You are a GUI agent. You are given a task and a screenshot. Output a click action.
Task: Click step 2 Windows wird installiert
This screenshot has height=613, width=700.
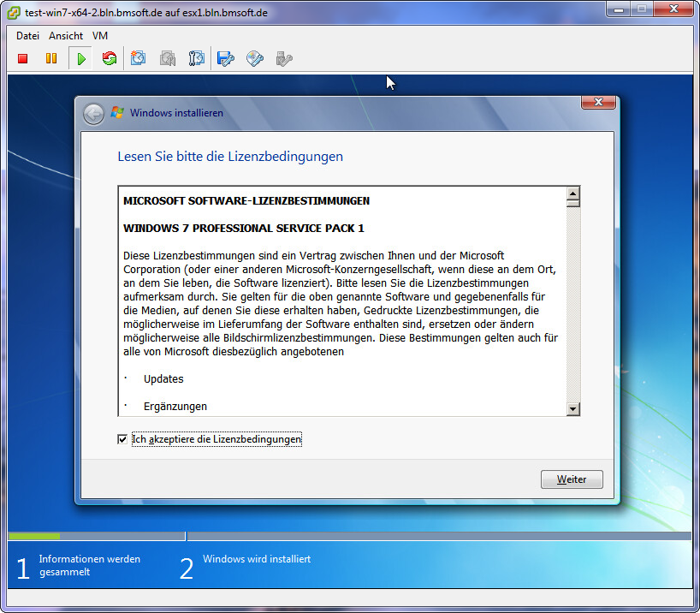(245, 567)
